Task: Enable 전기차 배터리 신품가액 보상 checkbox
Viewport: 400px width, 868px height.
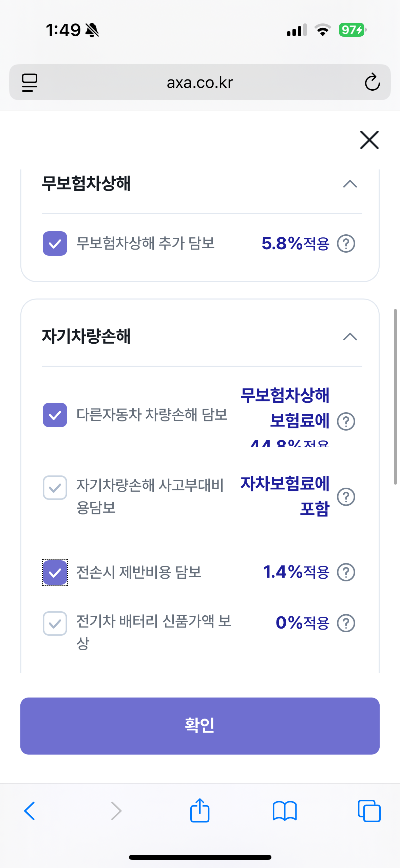Action: 55,623
